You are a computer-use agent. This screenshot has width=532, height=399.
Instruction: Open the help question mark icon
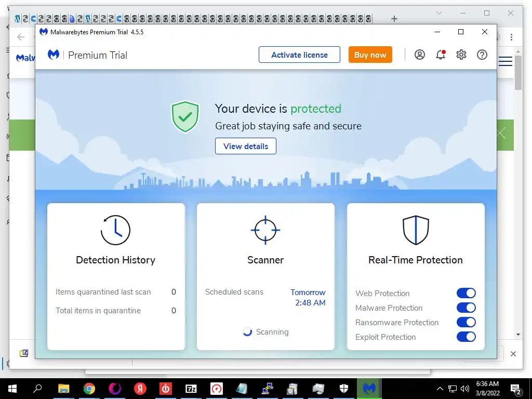click(x=482, y=55)
